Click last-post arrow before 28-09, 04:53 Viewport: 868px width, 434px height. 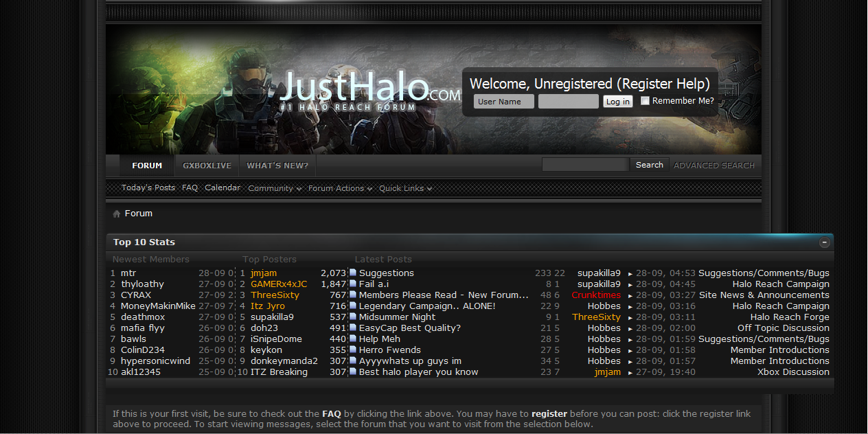coord(630,274)
